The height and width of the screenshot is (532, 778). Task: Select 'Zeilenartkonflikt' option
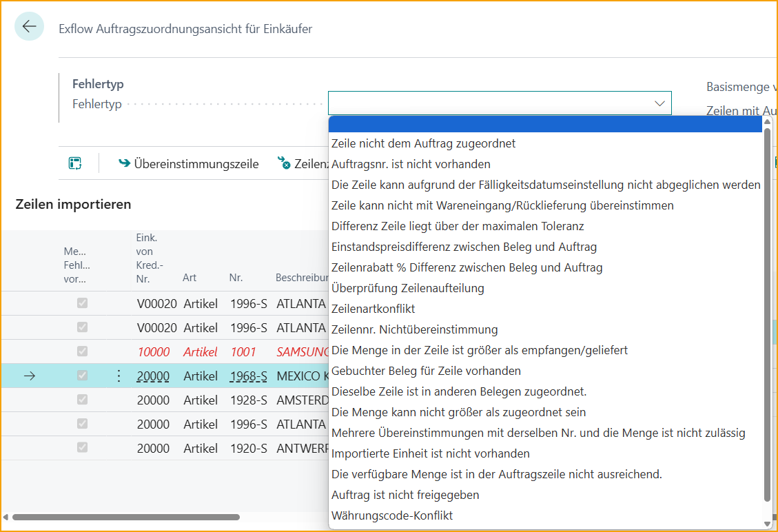tap(373, 309)
